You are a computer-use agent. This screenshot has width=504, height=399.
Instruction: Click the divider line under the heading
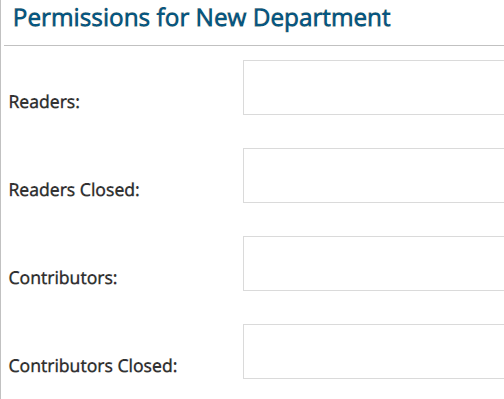[254, 45]
